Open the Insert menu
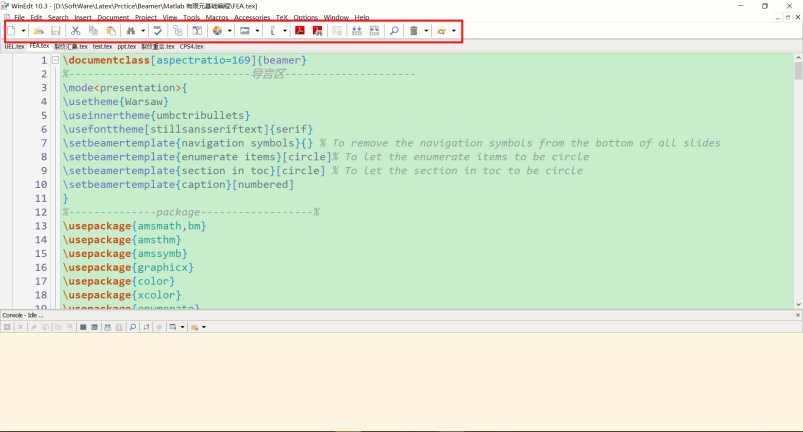Screen dimensions: 803x432 [x=83, y=17]
